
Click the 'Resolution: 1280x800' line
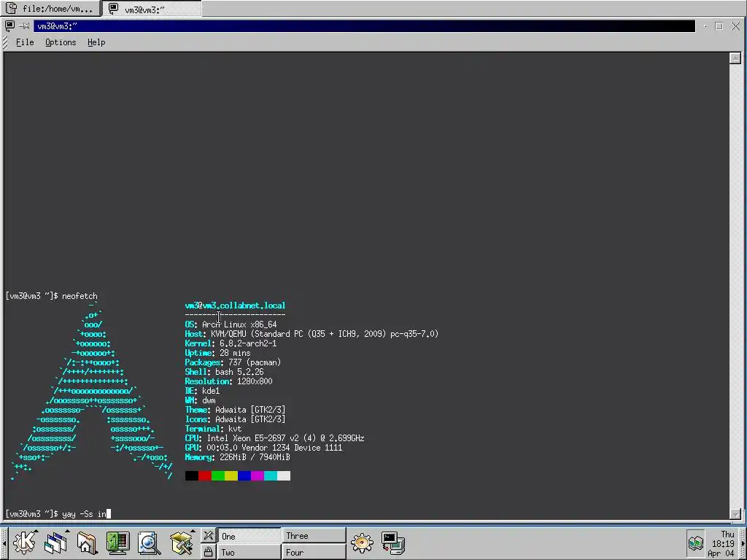[228, 381]
